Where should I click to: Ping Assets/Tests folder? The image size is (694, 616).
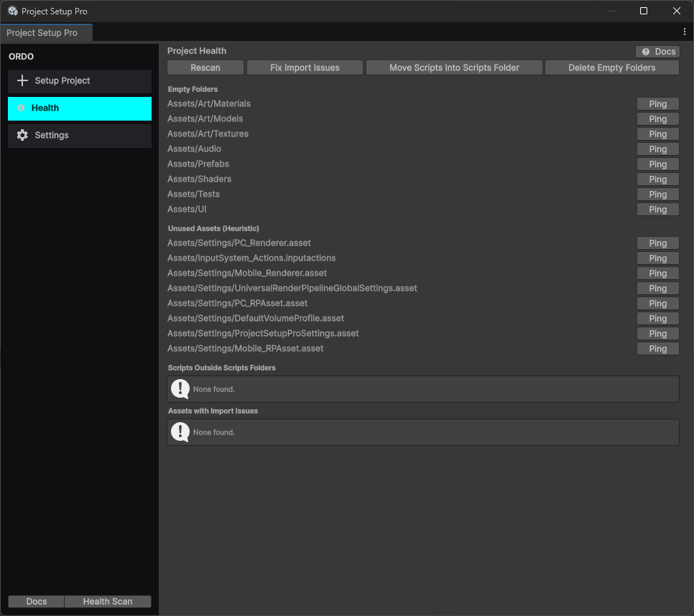657,194
